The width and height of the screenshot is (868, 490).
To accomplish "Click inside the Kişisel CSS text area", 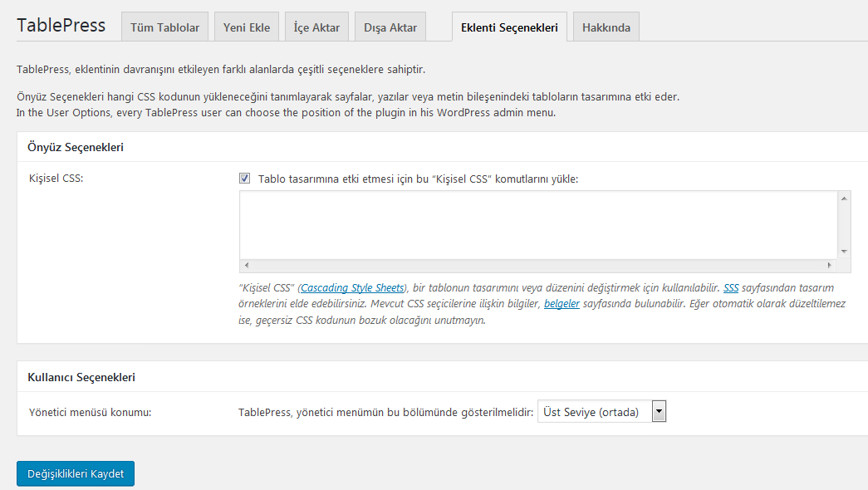I will coord(538,225).
